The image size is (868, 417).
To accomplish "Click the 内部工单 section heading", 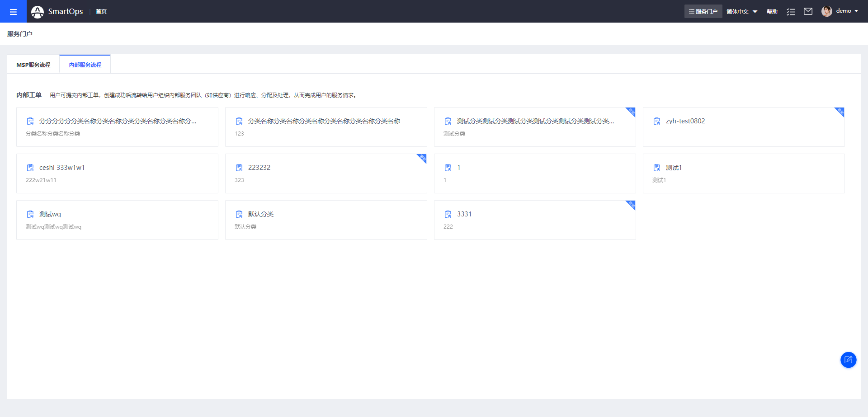I will point(29,95).
